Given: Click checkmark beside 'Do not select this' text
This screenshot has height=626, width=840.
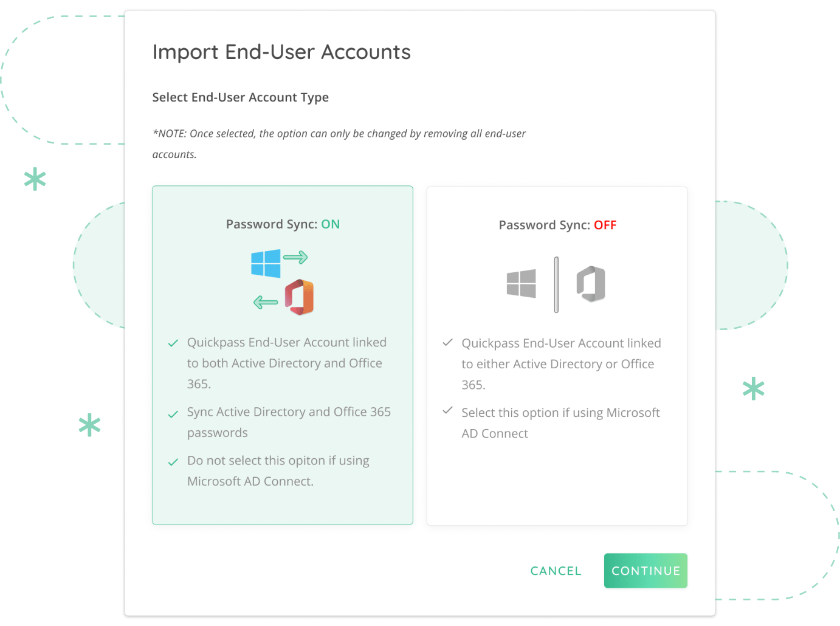Looking at the screenshot, I should 173,462.
